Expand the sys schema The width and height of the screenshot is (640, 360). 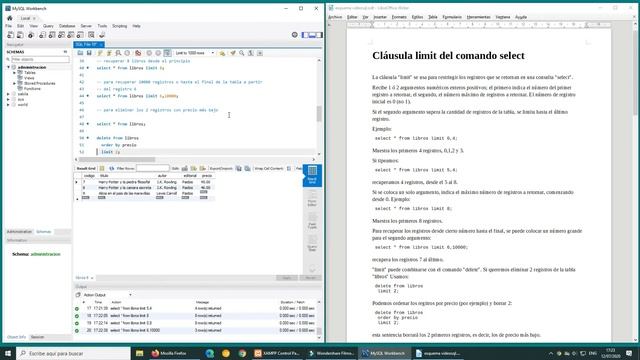[x=9, y=99]
